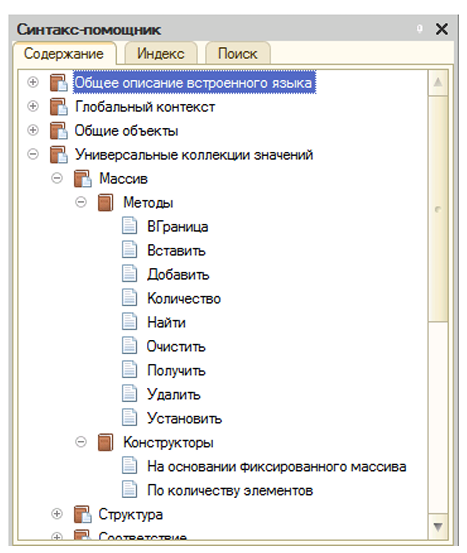Viewport: 467px width, 553px height.
Task: Expand the Структура node
Action: (x=57, y=514)
